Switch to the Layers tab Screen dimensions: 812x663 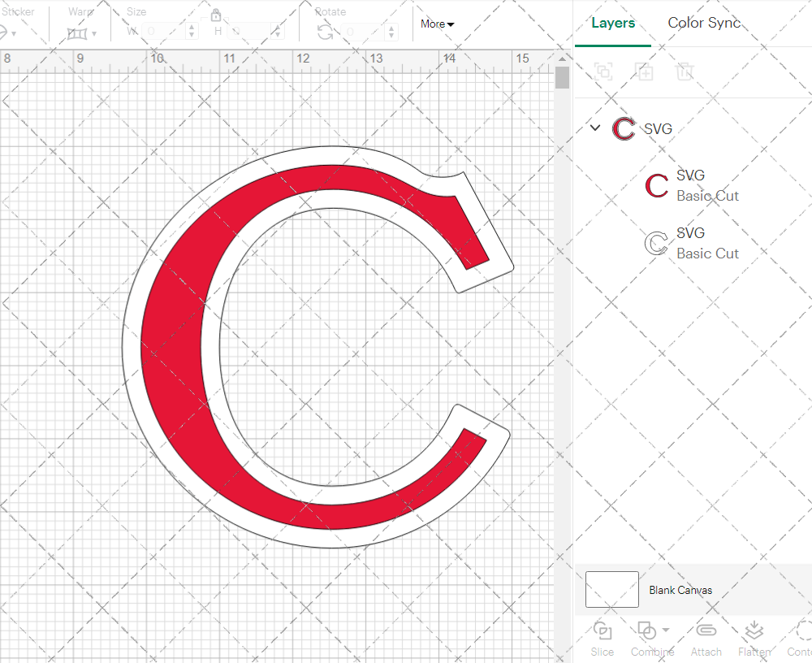(x=613, y=23)
